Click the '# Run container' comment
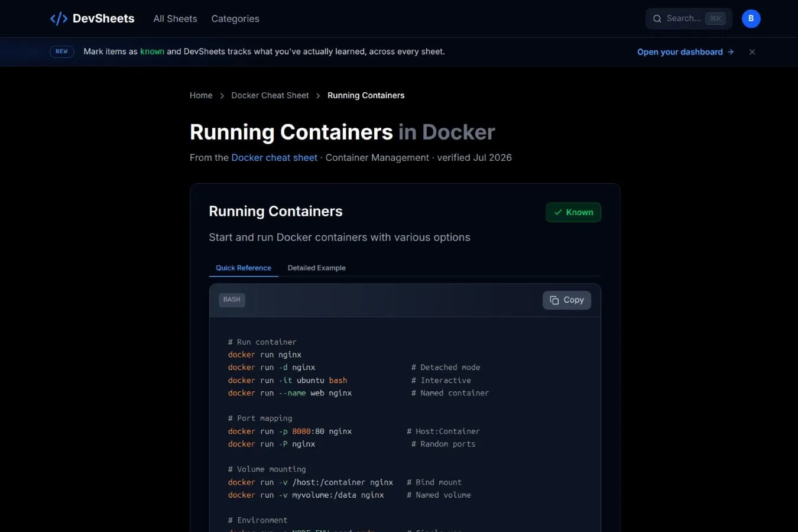Image resolution: width=798 pixels, height=532 pixels. point(262,342)
